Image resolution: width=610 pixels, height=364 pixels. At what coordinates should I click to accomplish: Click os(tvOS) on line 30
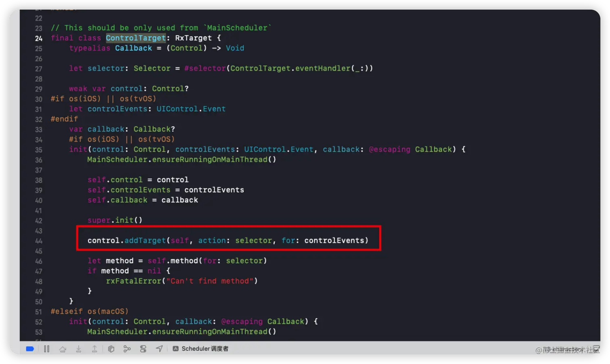tap(138, 99)
